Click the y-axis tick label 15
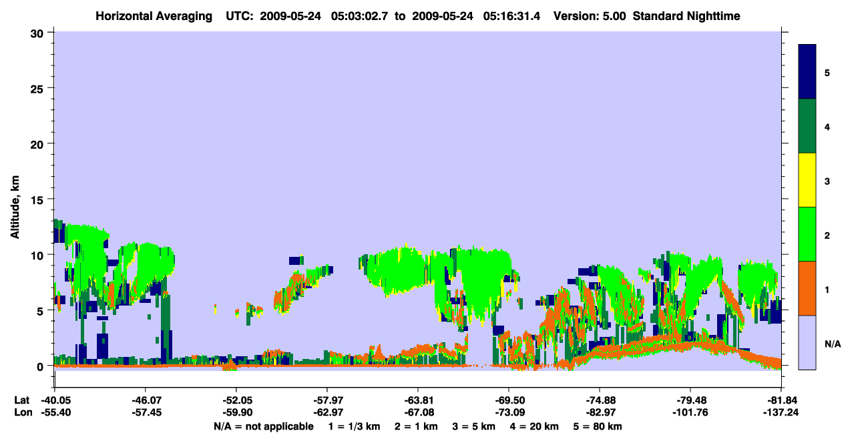 (39, 199)
